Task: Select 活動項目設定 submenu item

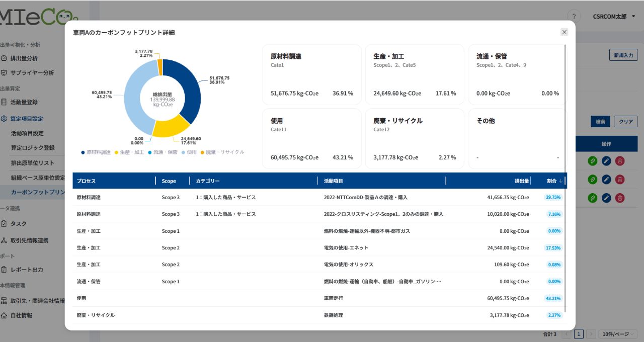Action: 27,134
